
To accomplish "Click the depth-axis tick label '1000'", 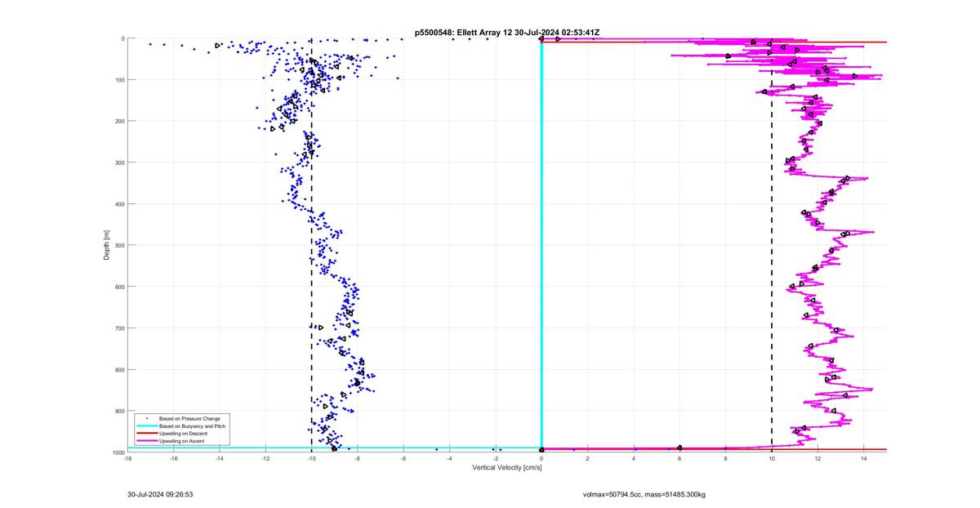I will [118, 452].
